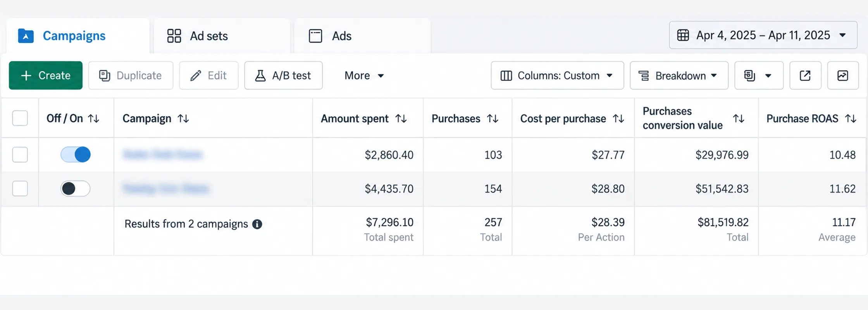The image size is (868, 310).
Task: Open the blurred campaign name in the $4,435.70 row
Action: 166,189
